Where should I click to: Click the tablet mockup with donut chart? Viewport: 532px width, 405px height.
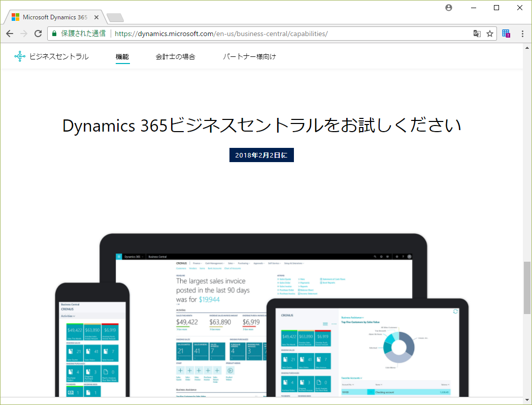pyautogui.click(x=368, y=348)
